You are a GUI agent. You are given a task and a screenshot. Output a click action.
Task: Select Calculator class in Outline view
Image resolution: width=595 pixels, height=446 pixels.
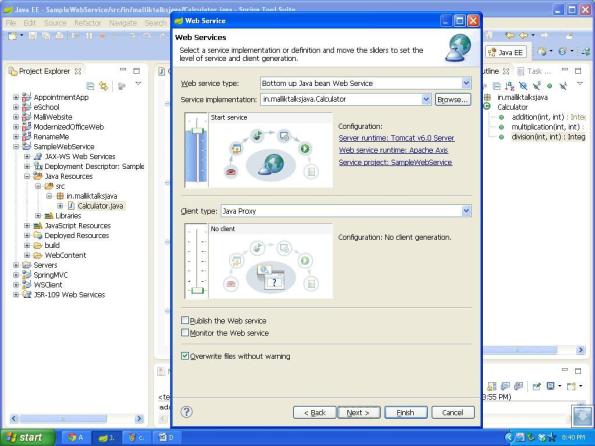point(512,107)
